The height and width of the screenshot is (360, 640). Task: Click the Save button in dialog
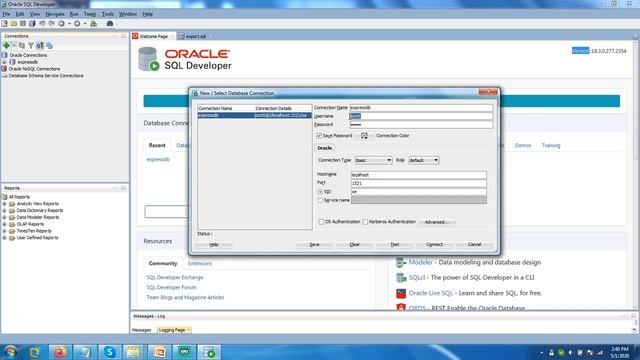pos(314,244)
